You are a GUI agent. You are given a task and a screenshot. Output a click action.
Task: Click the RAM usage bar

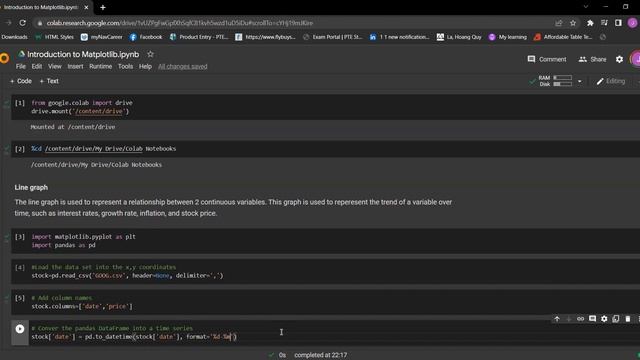(x=562, y=78)
